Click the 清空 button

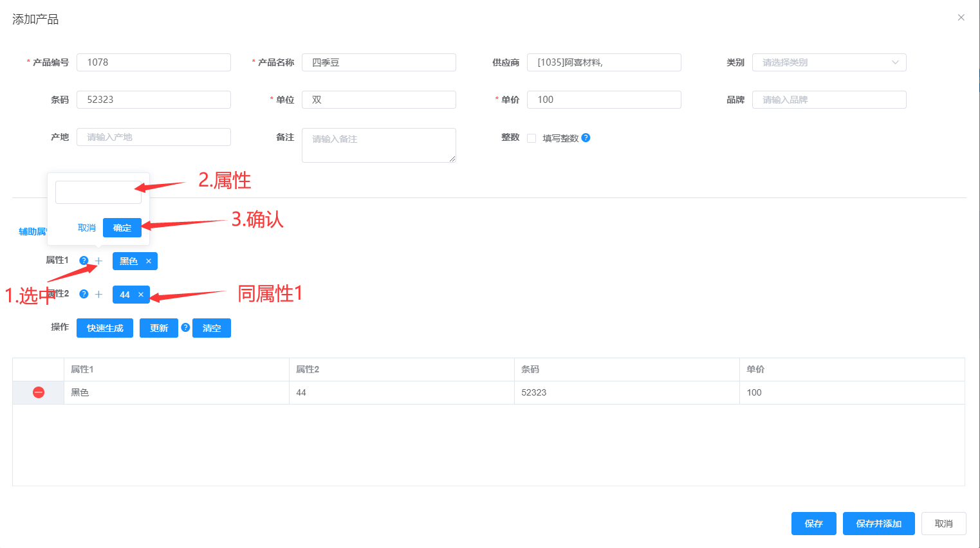[x=212, y=328]
